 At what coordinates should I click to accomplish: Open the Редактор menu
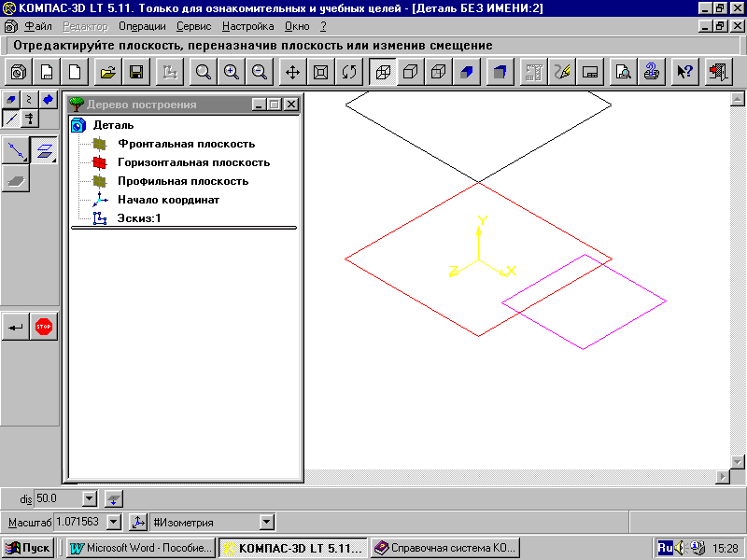(85, 27)
